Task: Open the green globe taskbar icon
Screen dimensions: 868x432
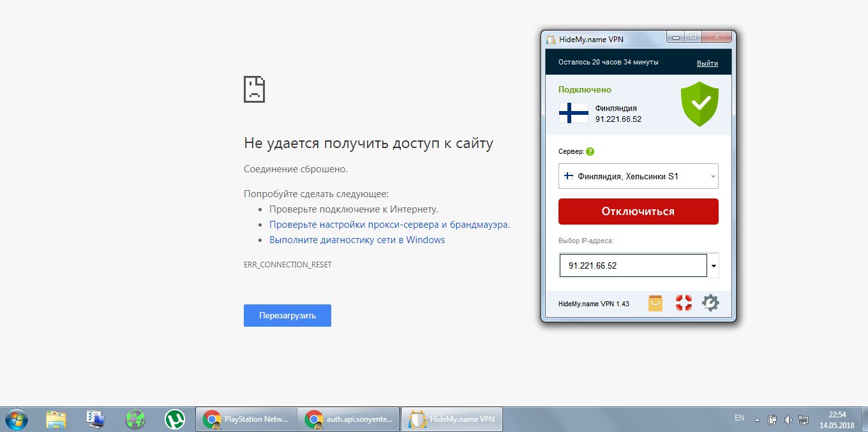Action: (135, 419)
